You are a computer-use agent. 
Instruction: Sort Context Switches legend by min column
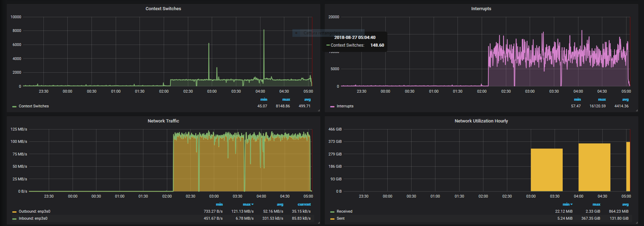264,100
